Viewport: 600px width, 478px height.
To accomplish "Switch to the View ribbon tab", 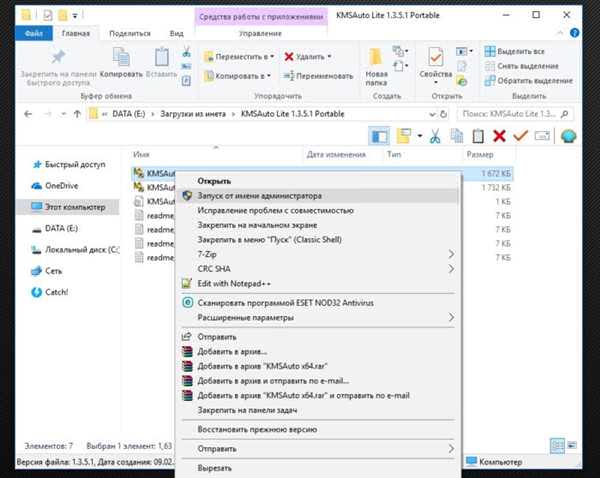I will pyautogui.click(x=176, y=33).
